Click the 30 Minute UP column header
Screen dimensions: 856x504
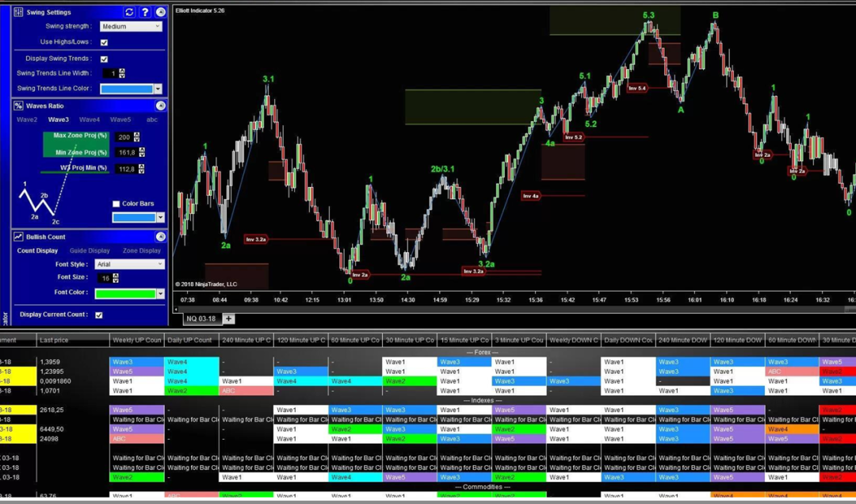(410, 340)
